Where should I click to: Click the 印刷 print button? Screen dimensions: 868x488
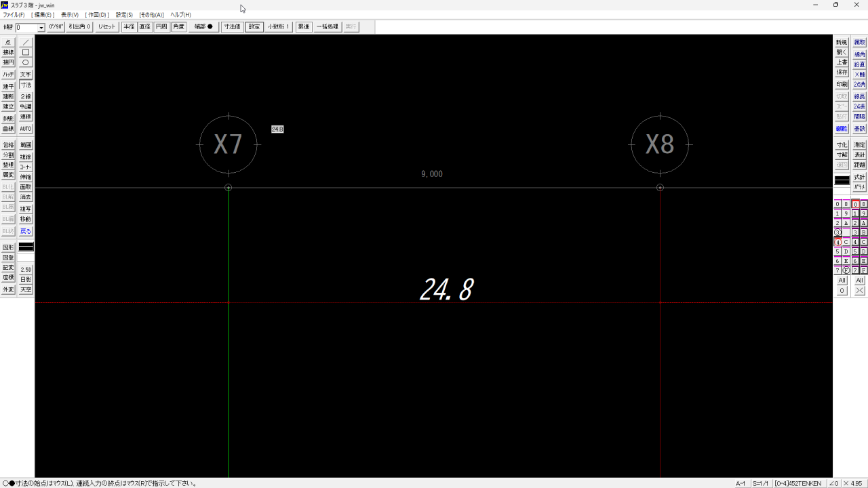click(842, 85)
